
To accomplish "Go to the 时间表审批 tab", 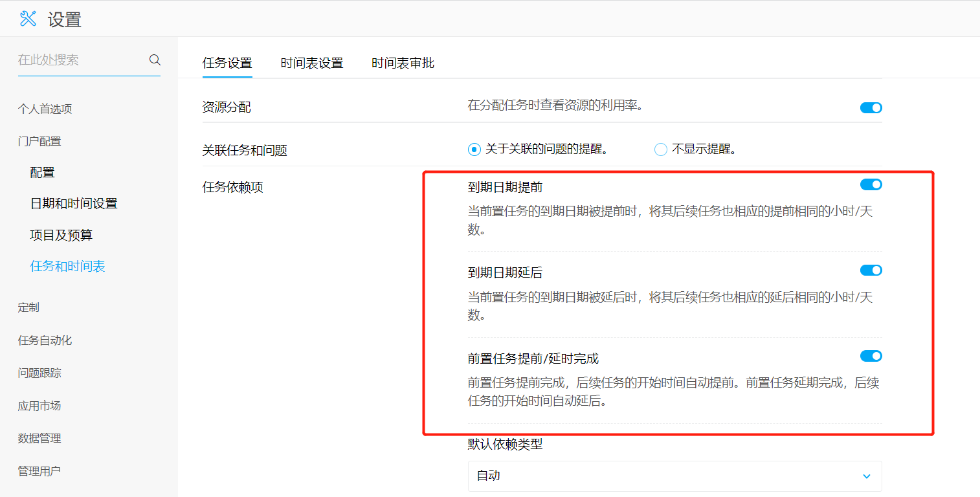I will pos(403,63).
